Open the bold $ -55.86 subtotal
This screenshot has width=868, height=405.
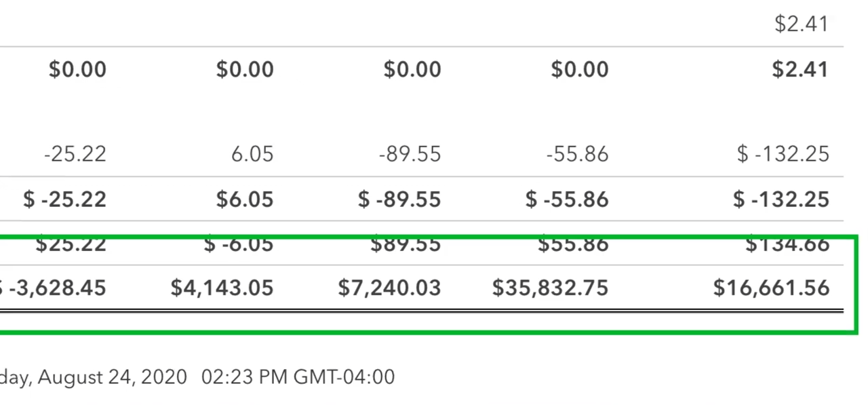(567, 199)
